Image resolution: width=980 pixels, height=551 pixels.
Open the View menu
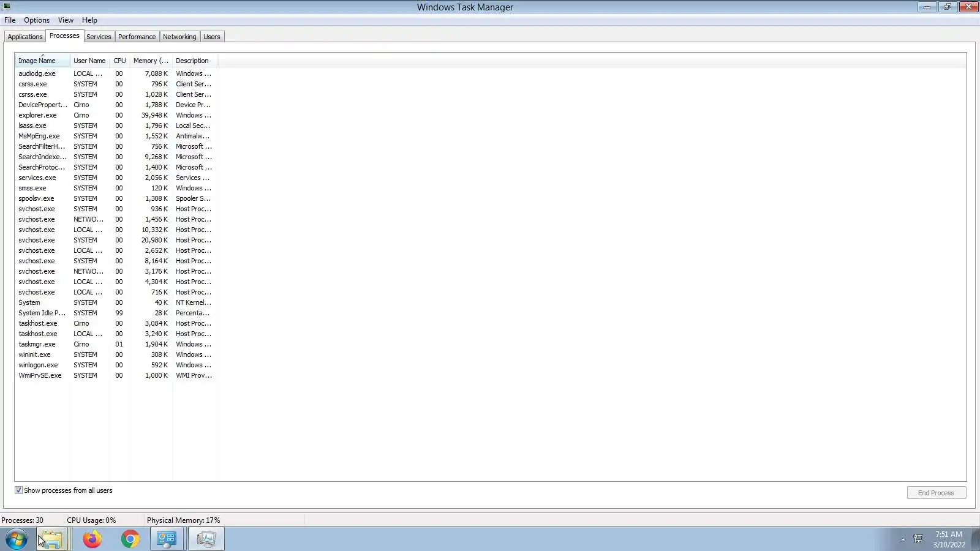pos(66,20)
